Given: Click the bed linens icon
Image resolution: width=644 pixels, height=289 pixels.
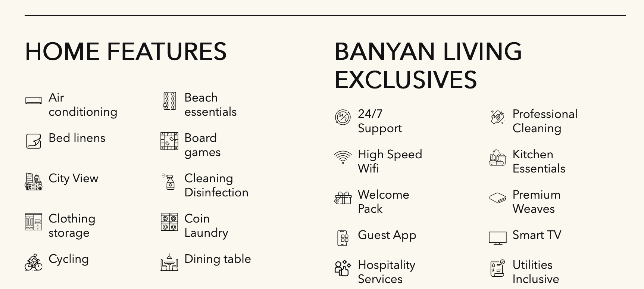Looking at the screenshot, I should point(34,141).
